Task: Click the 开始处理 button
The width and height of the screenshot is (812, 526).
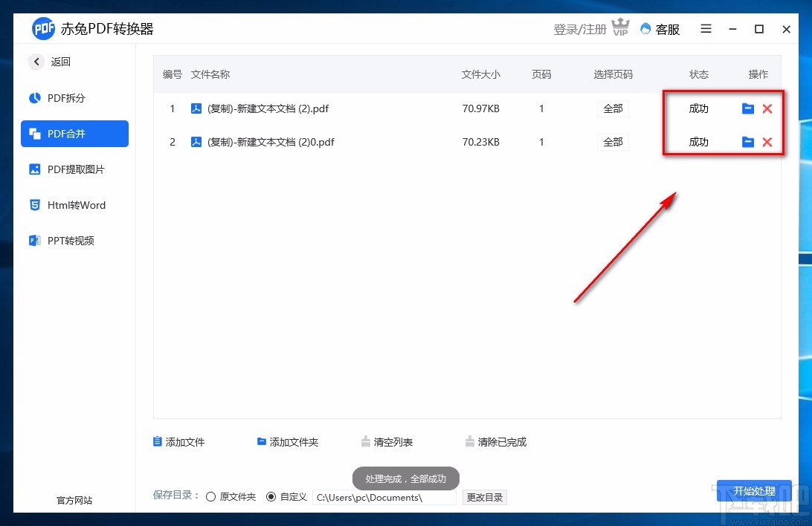Action: [x=754, y=491]
